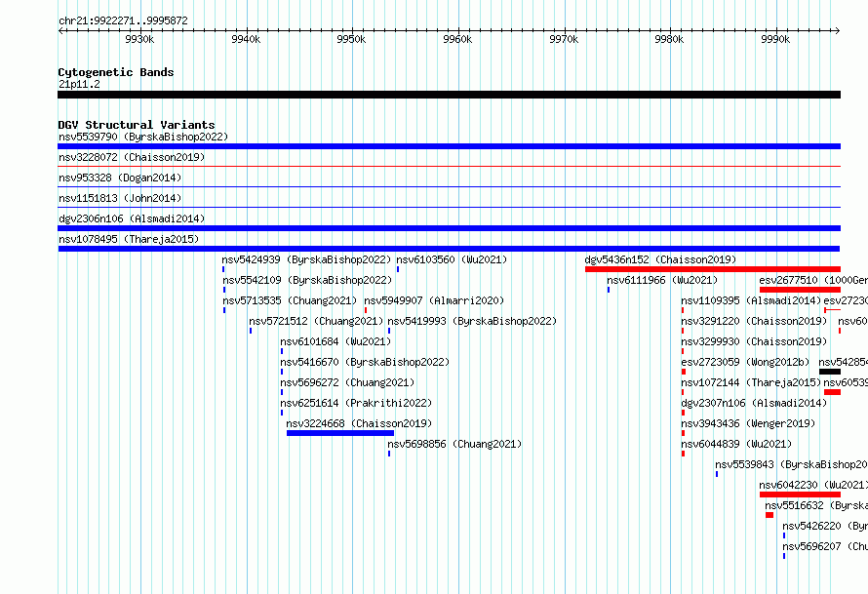Click nsv6251614 (Prakrithi2022) label
The image size is (868, 594).
pyautogui.click(x=356, y=403)
